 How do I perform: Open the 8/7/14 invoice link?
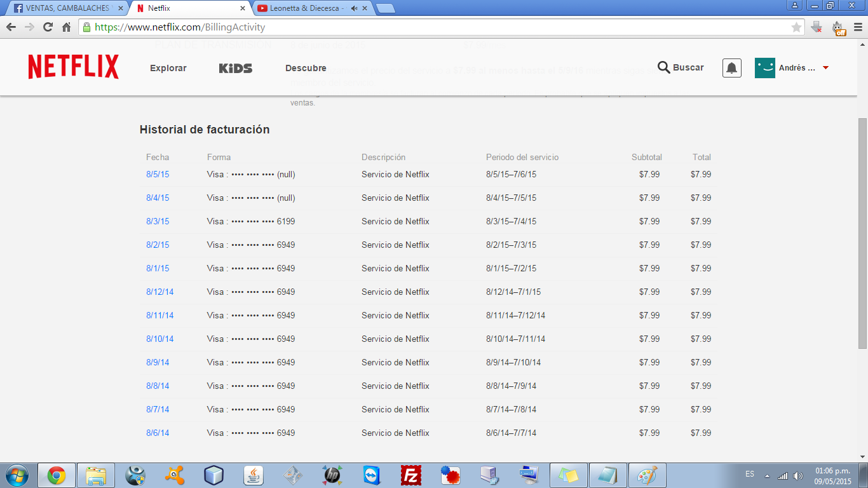tap(158, 409)
